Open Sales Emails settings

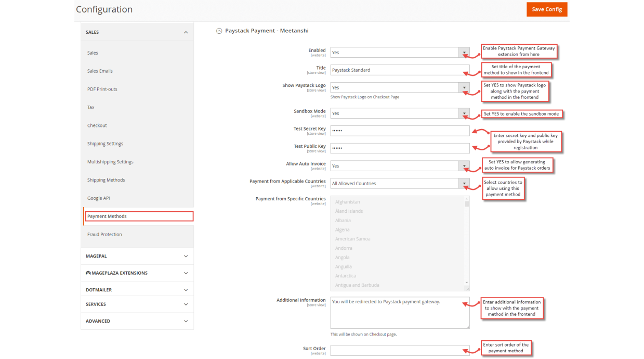tap(100, 71)
